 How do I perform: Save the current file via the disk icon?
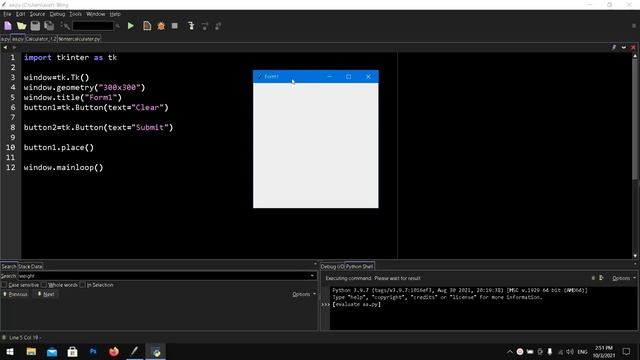(x=35, y=26)
